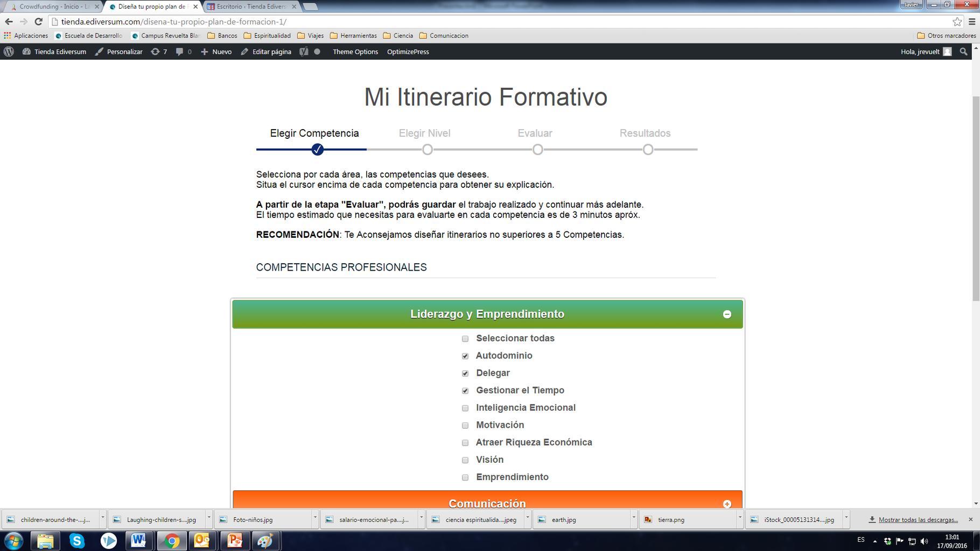Click the Editar página link

coord(267,52)
